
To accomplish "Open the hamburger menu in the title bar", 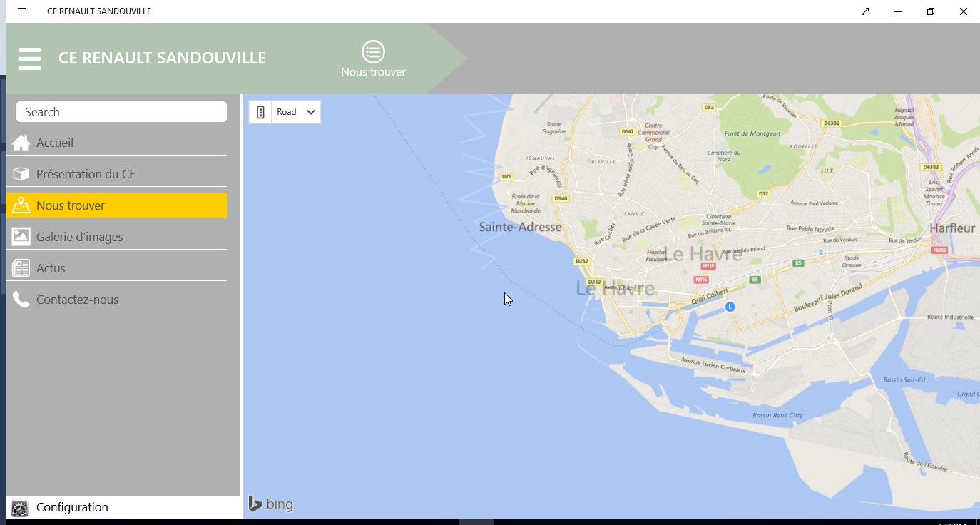I will pyautogui.click(x=22, y=11).
